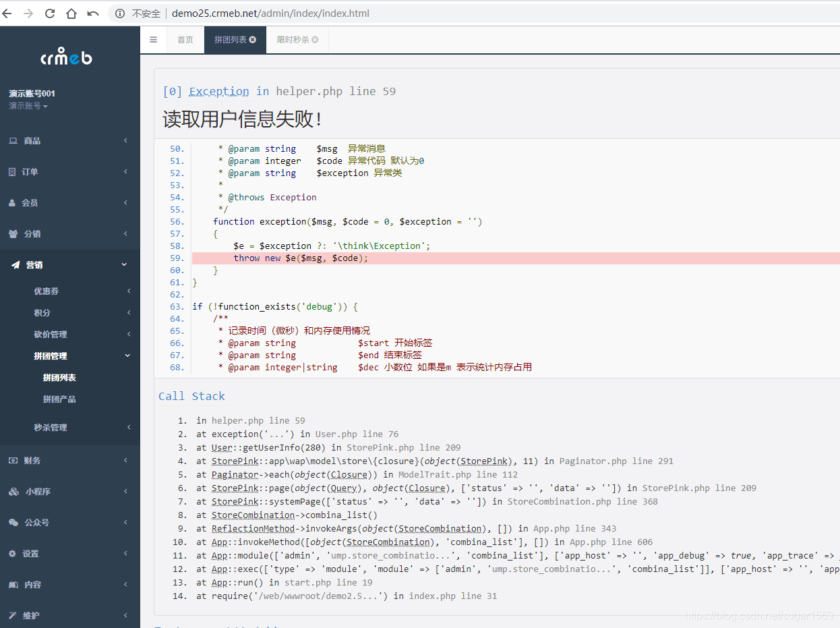Expand the 优惠券 chevron arrow
This screenshot has width=840, height=628.
point(129,291)
